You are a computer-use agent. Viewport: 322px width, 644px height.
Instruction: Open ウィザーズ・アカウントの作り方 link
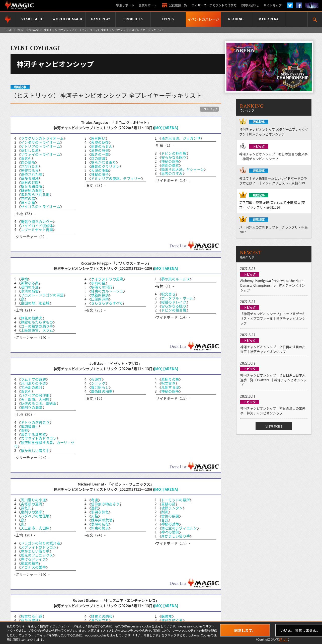214,5
